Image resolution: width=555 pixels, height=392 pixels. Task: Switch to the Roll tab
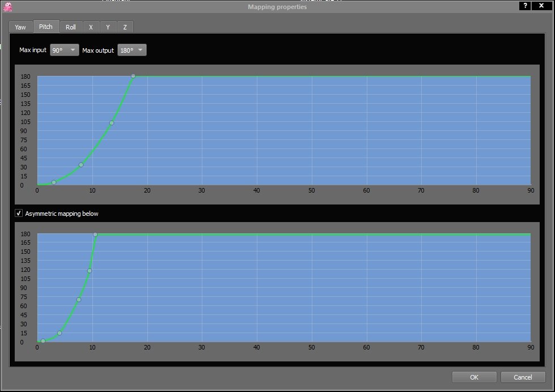71,27
